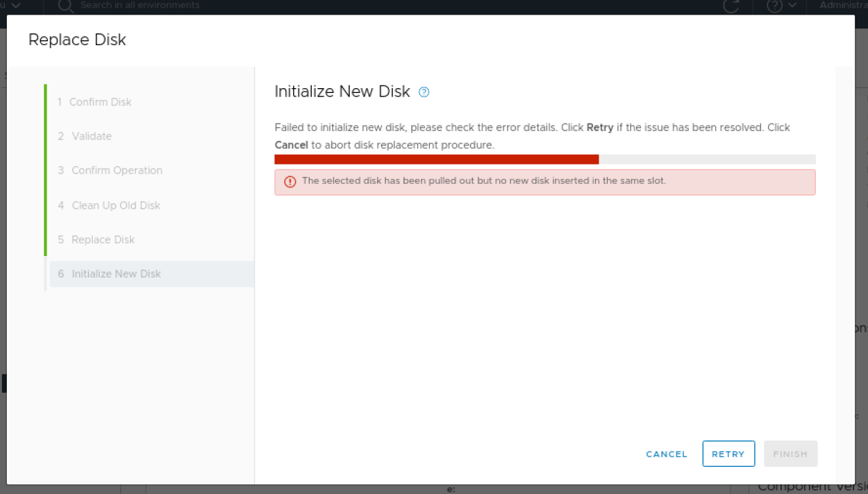Select step 3 Confirm Operation

[x=116, y=171]
